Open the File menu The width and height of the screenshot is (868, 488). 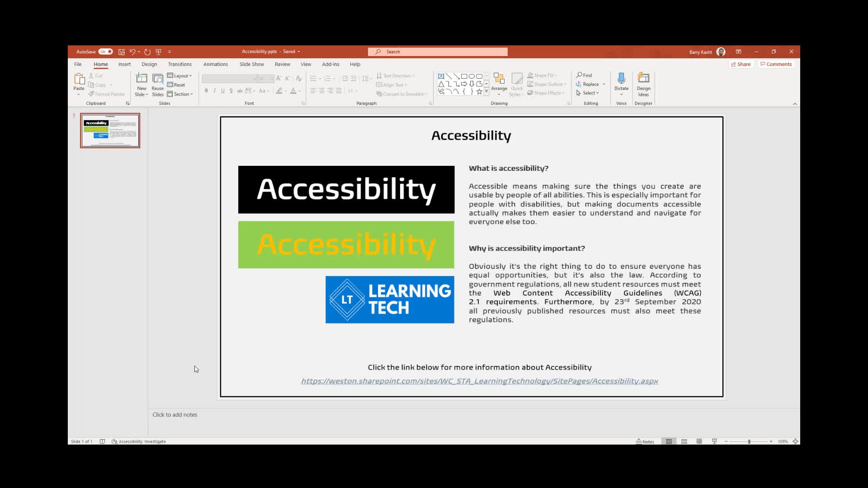78,64
